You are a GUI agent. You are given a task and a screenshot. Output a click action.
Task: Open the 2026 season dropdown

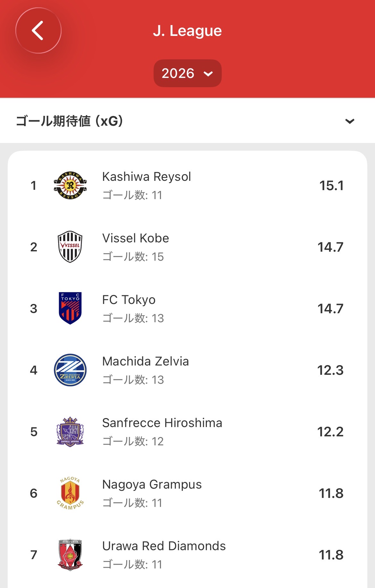(x=187, y=73)
